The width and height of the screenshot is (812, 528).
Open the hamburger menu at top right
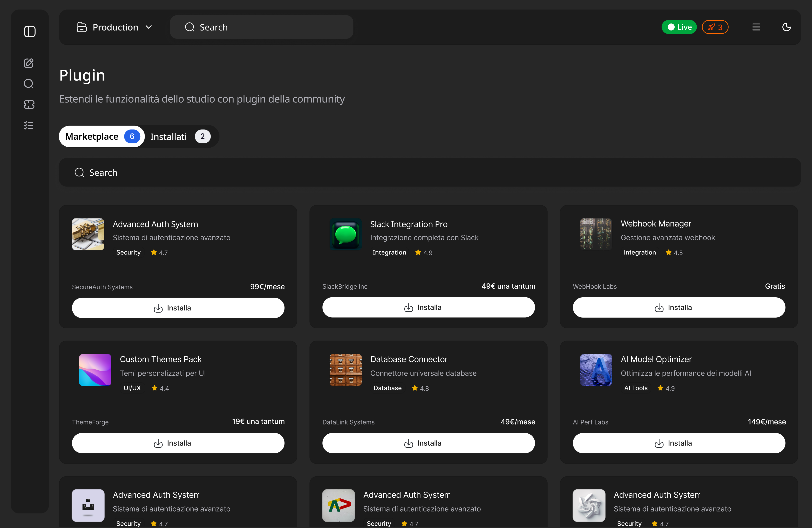[x=756, y=27]
